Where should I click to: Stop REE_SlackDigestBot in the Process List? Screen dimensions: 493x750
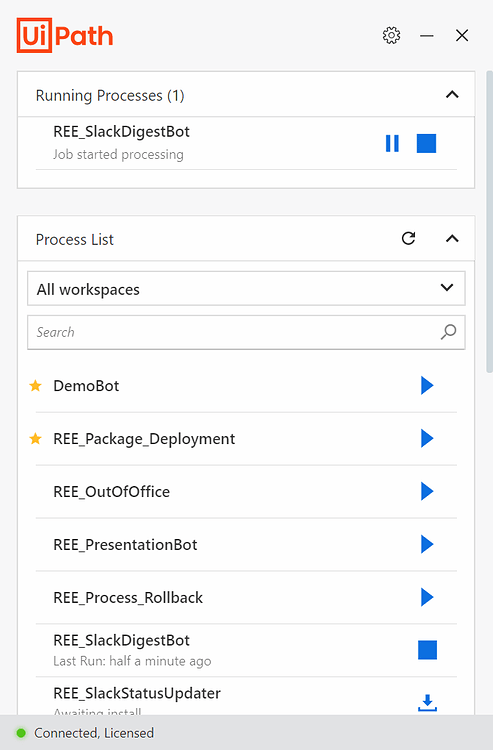pyautogui.click(x=427, y=650)
